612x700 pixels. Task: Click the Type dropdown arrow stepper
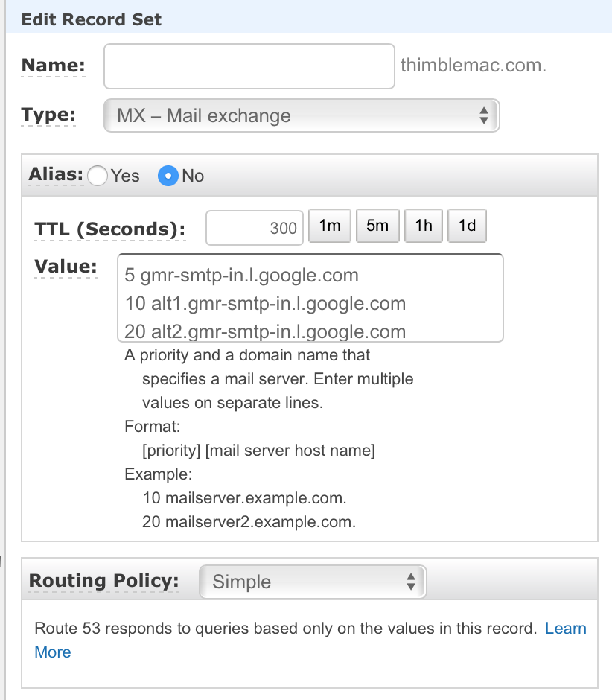click(484, 115)
